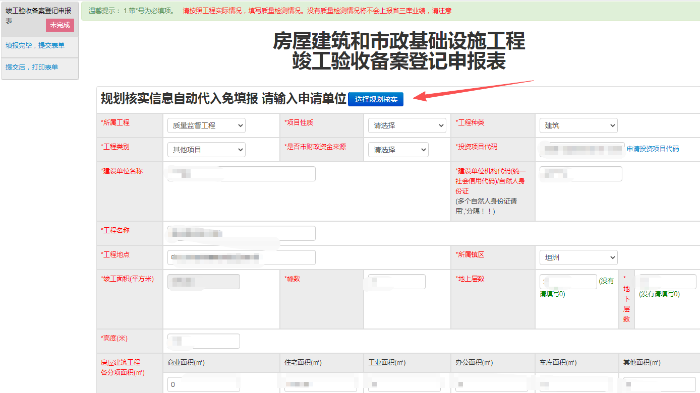Viewport: 700px width, 393px height.
Task: Open the 所属镇区 dropdown showing 坦洲
Action: pos(578,257)
